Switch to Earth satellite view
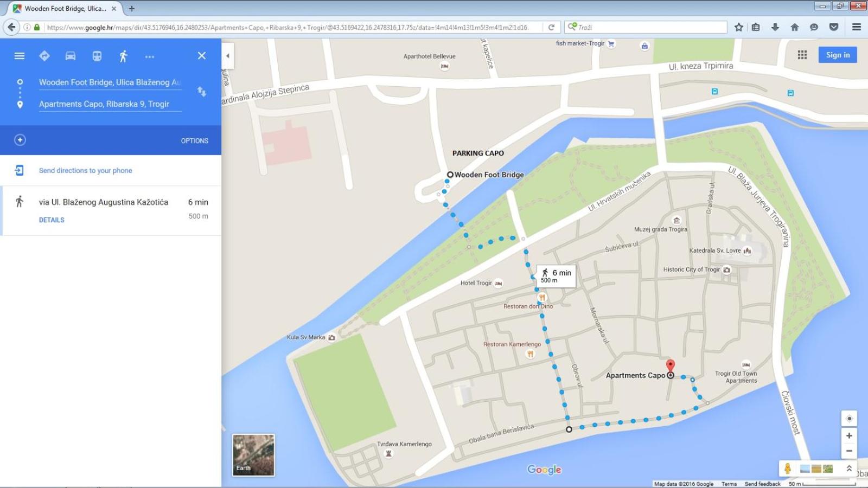868x488 pixels. 253,455
